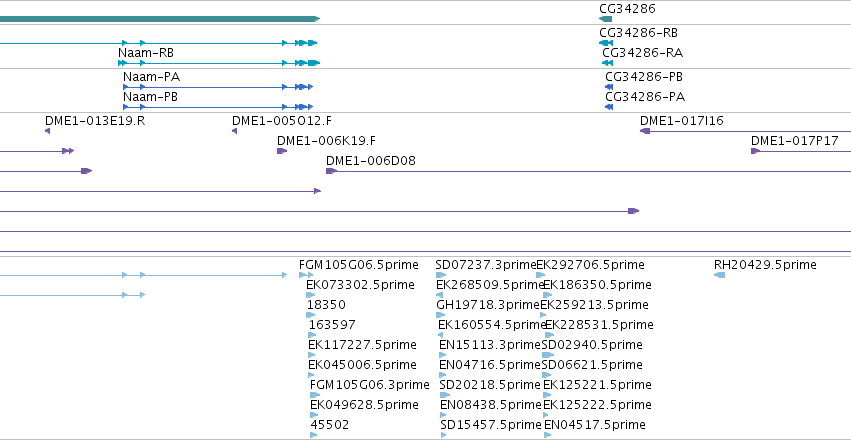This screenshot has height=440, width=851.
Task: Select the FGM105G06.5prime EST label
Action: 359,265
